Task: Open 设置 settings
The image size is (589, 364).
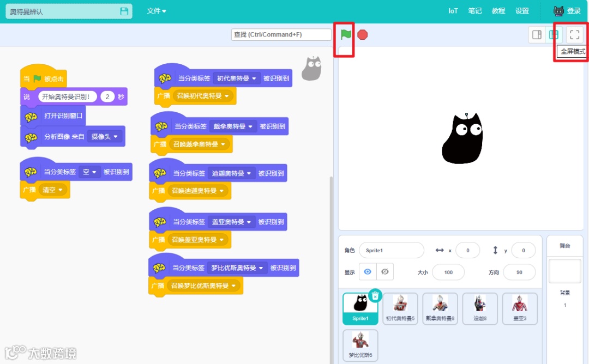Action: [522, 11]
